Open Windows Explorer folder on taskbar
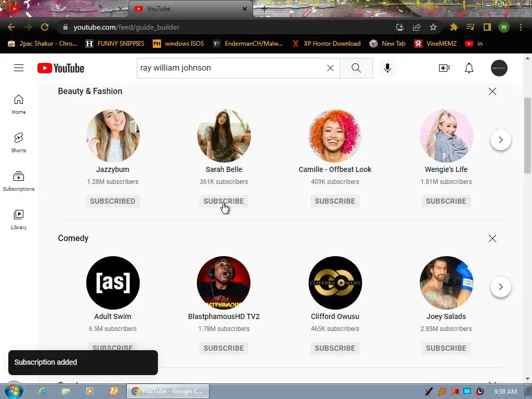Image resolution: width=532 pixels, height=399 pixels. click(x=66, y=391)
